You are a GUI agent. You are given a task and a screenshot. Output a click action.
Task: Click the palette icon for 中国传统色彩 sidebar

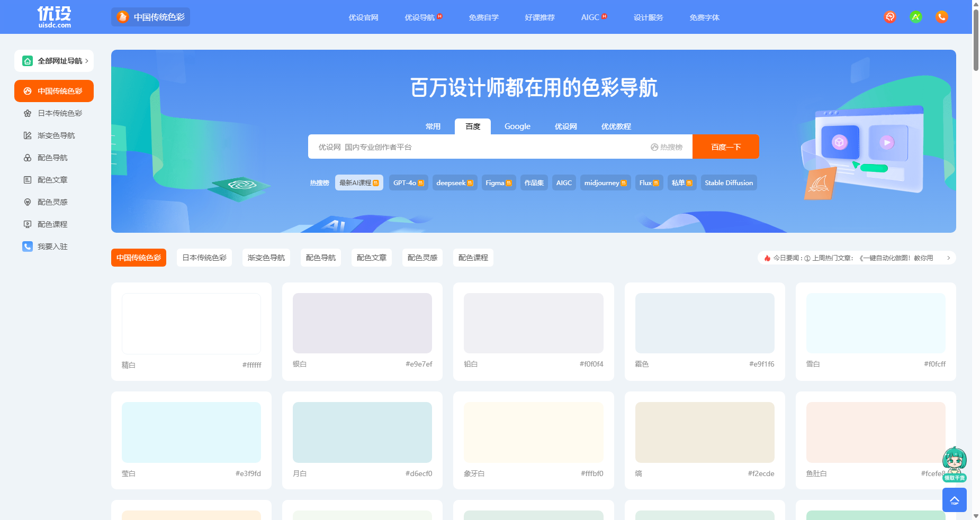tap(28, 91)
